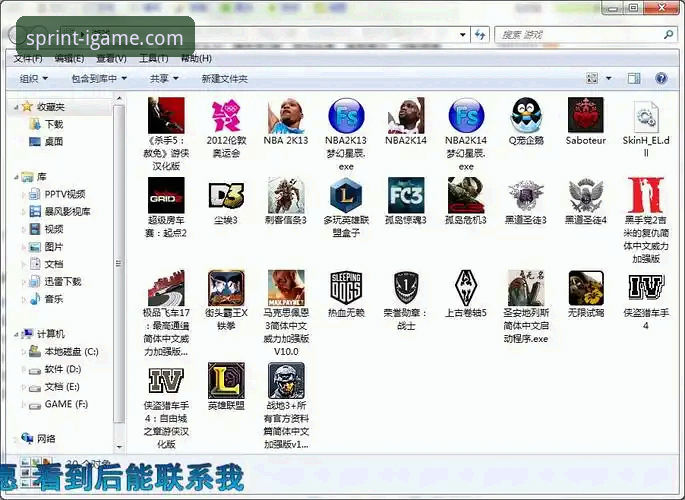This screenshot has height=500, width=685.
Task: Open the 共享 dropdown
Action: (164, 79)
